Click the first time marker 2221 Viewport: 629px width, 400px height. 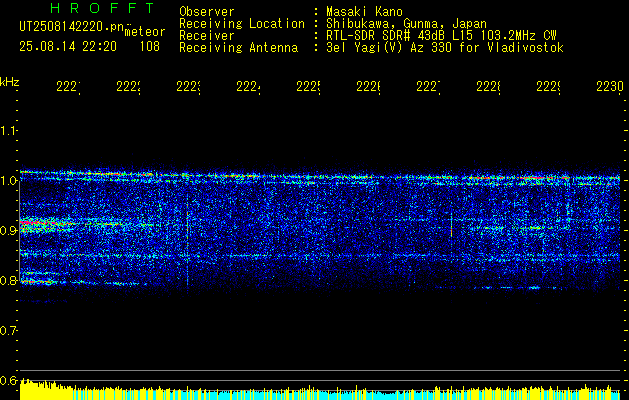(69, 87)
